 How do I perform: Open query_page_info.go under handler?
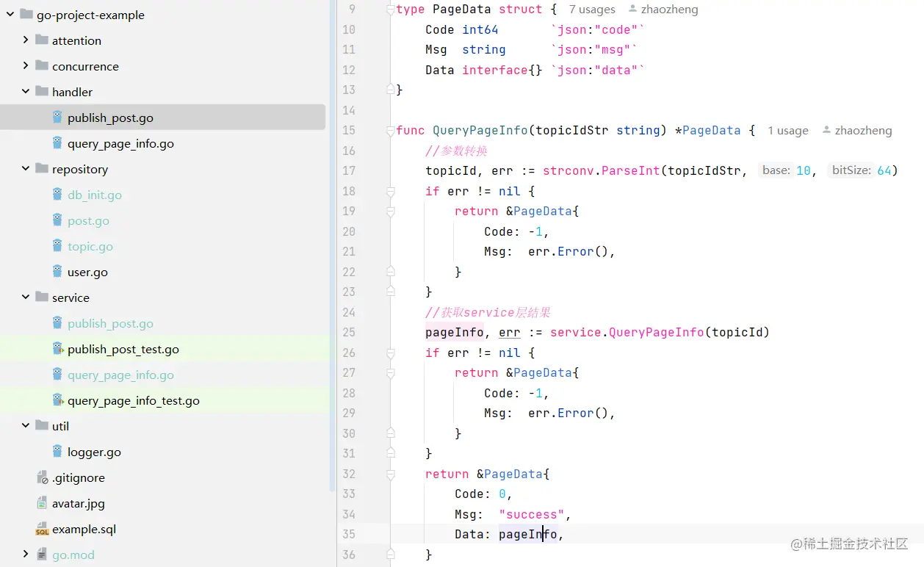[120, 143]
